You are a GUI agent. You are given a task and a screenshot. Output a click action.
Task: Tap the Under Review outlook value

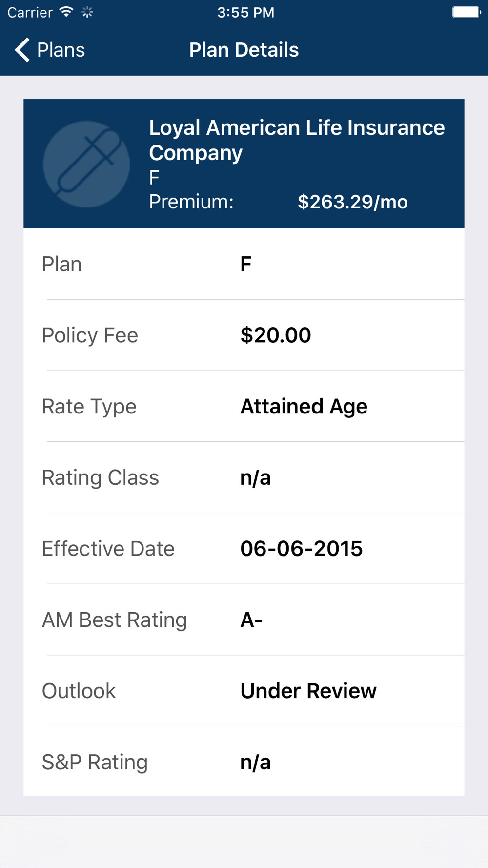[x=308, y=691]
